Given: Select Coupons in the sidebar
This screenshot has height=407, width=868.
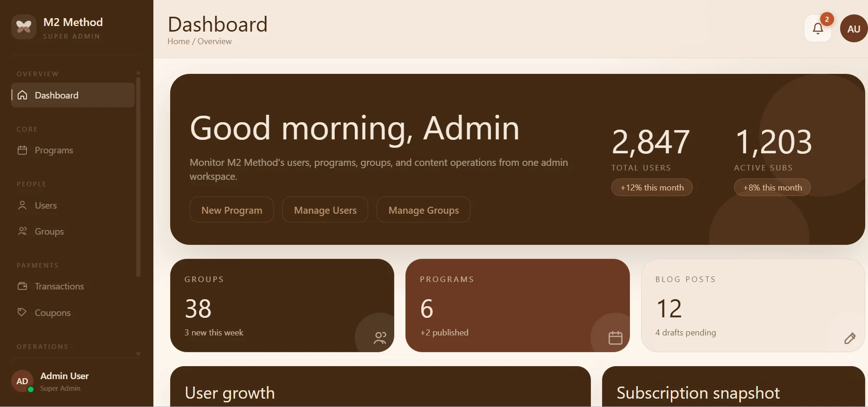Looking at the screenshot, I should tap(73, 312).
